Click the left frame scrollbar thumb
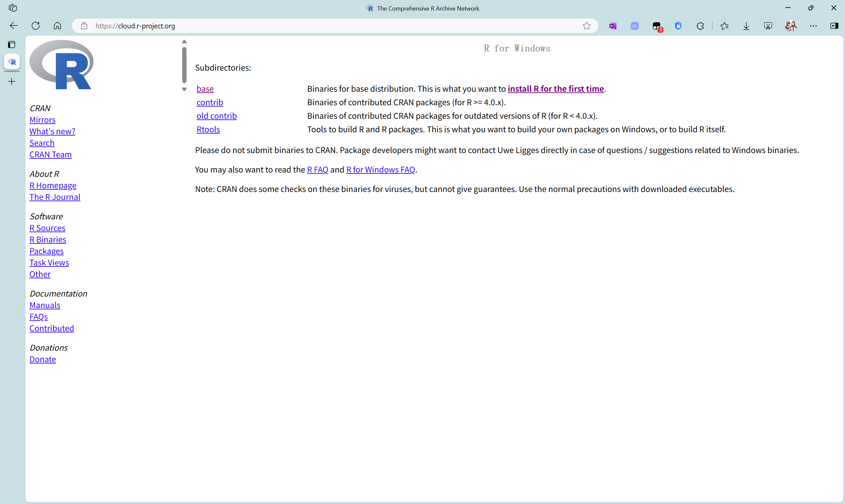 [184, 65]
